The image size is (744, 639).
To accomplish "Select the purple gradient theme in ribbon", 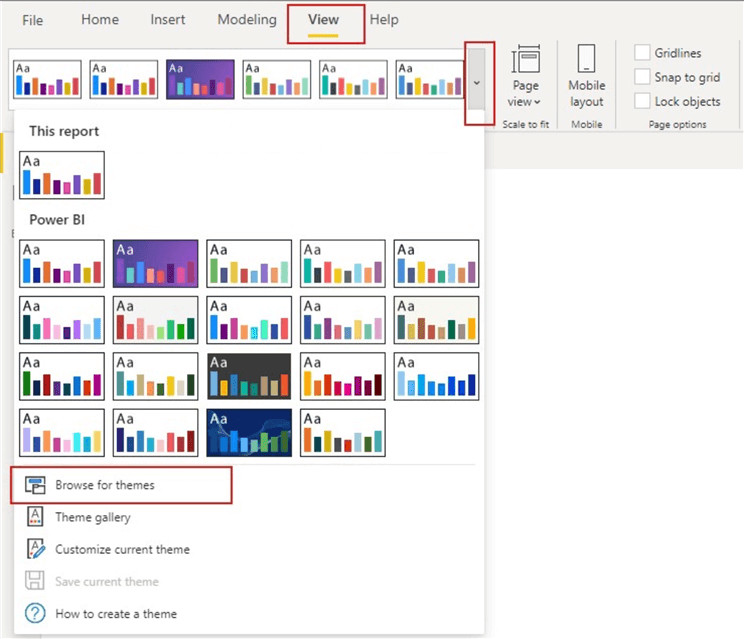I will [200, 80].
